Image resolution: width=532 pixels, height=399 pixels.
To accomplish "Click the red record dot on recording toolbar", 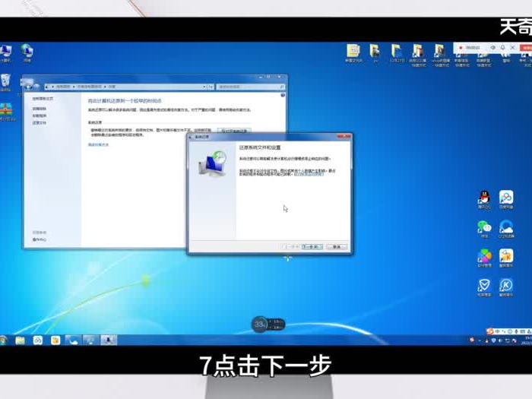I will point(461,48).
